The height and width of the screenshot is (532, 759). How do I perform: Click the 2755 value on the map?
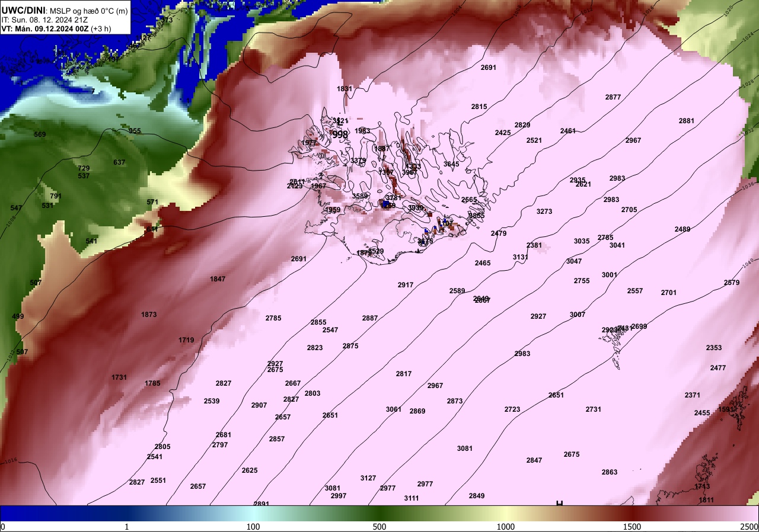(582, 281)
